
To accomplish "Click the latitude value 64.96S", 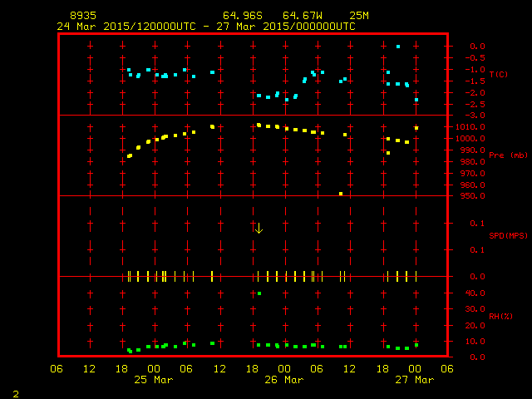I will click(241, 16).
